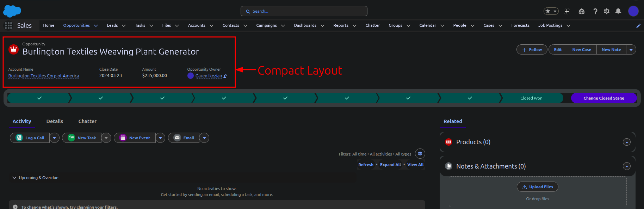This screenshot has width=644, height=209.
Task: Click the Change Closed Stage button
Action: [x=604, y=98]
